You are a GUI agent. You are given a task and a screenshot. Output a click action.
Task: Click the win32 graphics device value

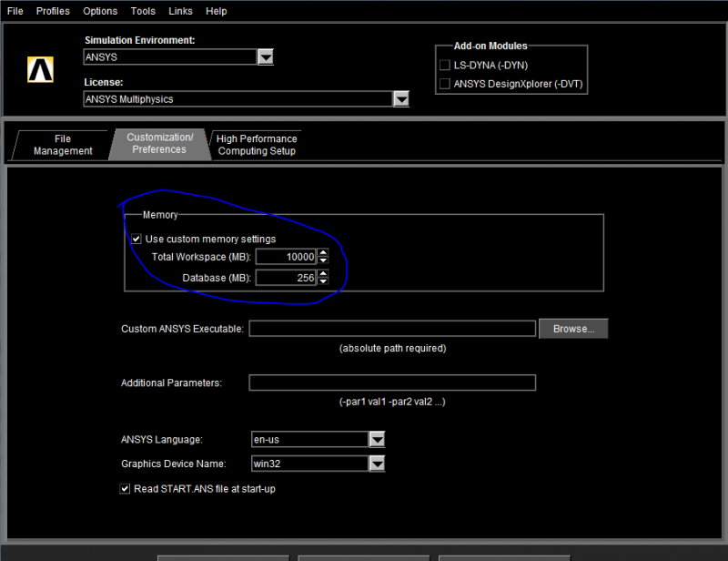tap(267, 464)
